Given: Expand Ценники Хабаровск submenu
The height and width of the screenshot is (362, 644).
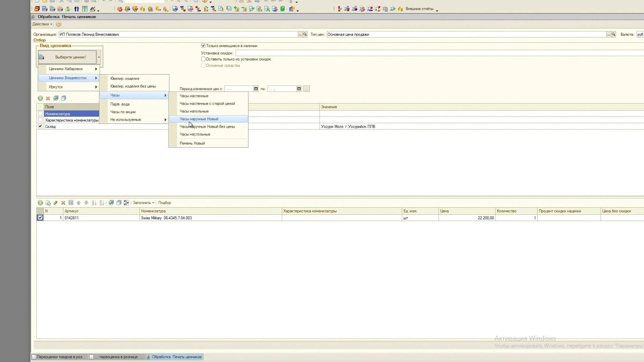Looking at the screenshot, I should (x=69, y=69).
